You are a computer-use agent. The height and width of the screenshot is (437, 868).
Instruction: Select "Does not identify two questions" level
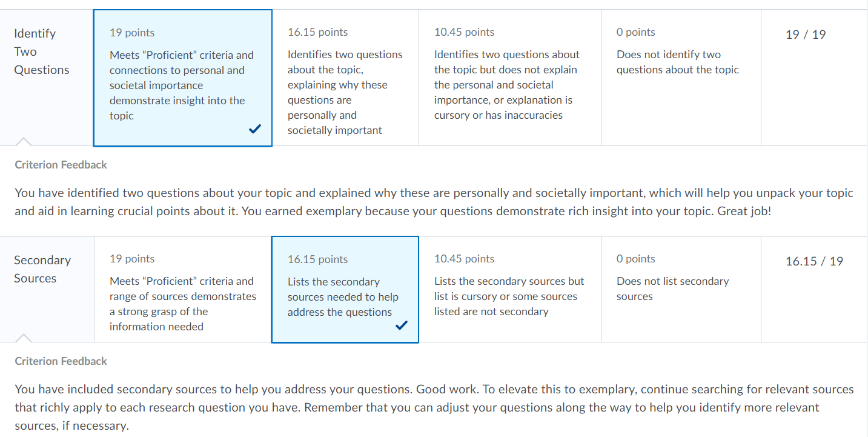(x=677, y=62)
